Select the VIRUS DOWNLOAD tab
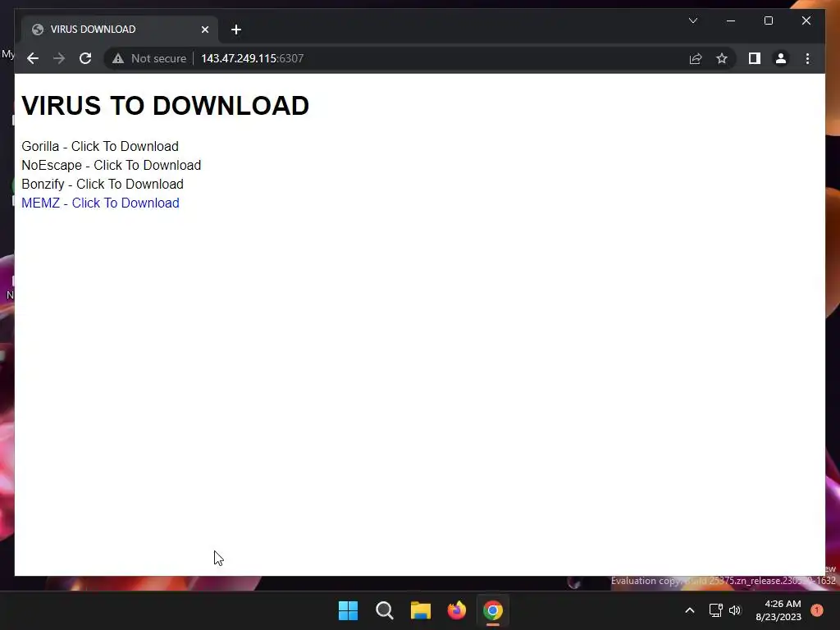The image size is (840, 630). pos(120,30)
